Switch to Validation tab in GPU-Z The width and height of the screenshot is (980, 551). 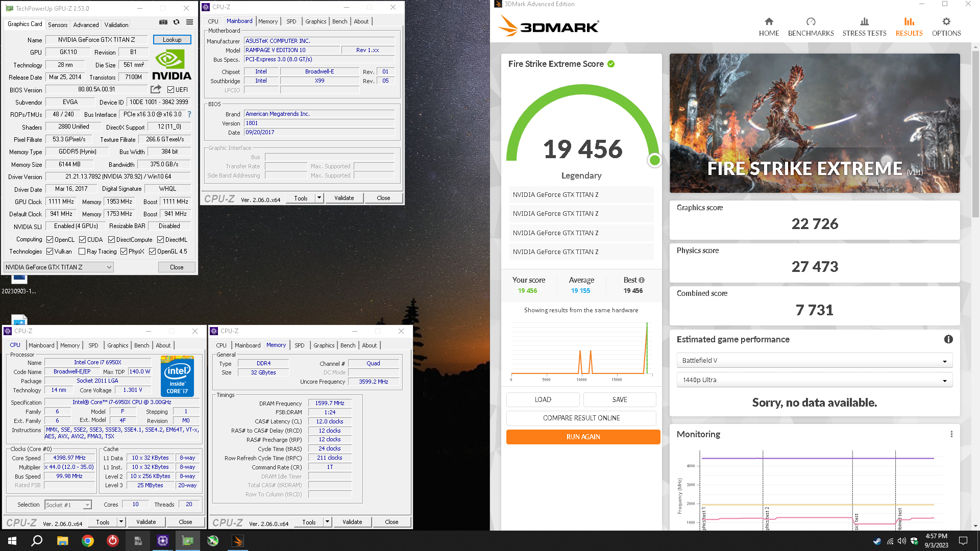pyautogui.click(x=116, y=25)
